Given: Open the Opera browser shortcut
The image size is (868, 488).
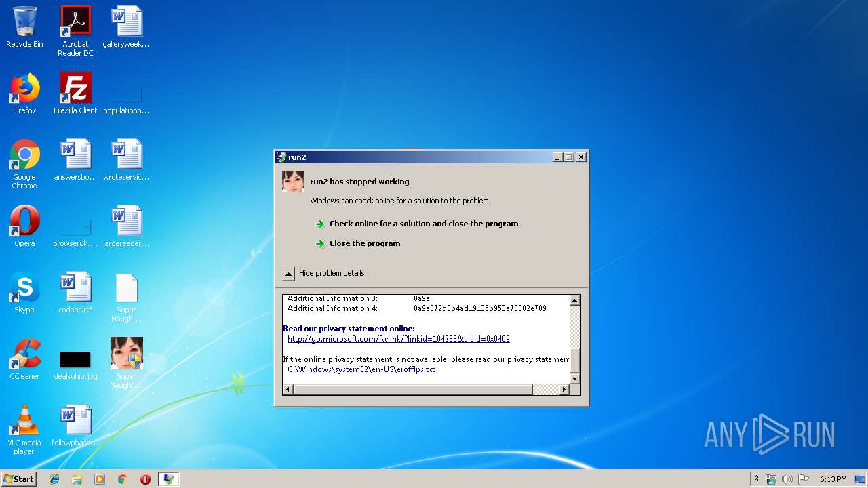Looking at the screenshot, I should [x=24, y=226].
